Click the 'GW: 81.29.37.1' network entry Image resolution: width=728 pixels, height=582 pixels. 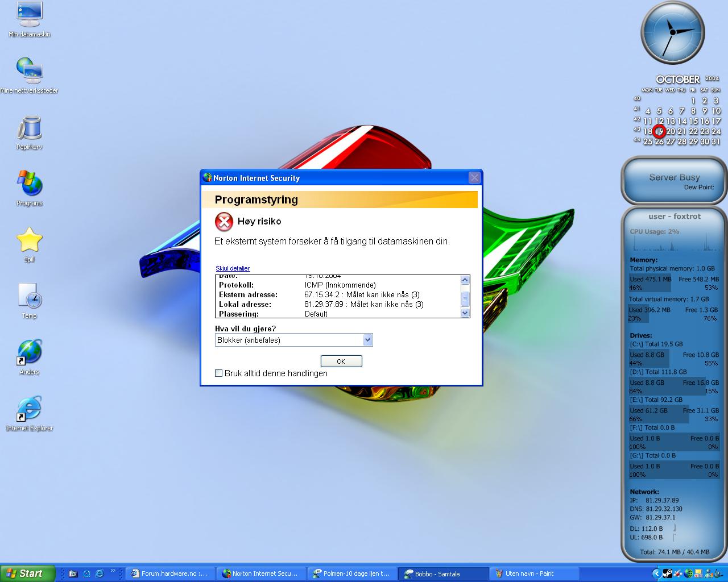click(x=653, y=517)
